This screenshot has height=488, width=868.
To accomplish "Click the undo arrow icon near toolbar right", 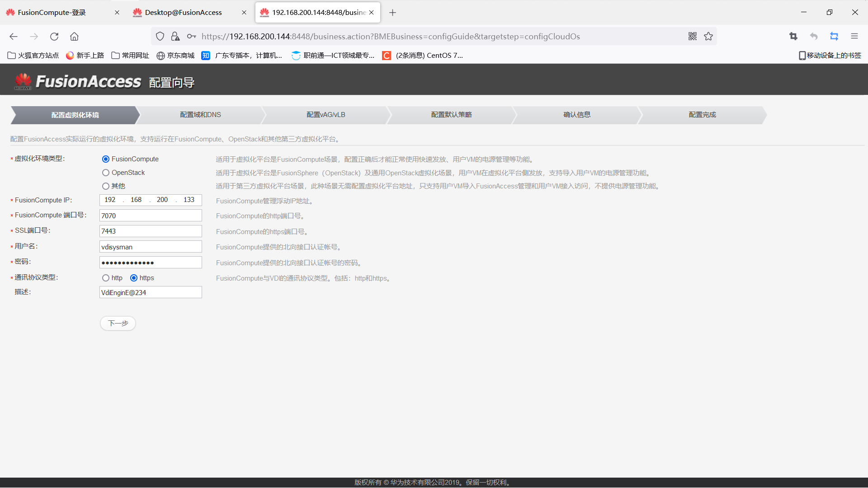I will [x=813, y=36].
